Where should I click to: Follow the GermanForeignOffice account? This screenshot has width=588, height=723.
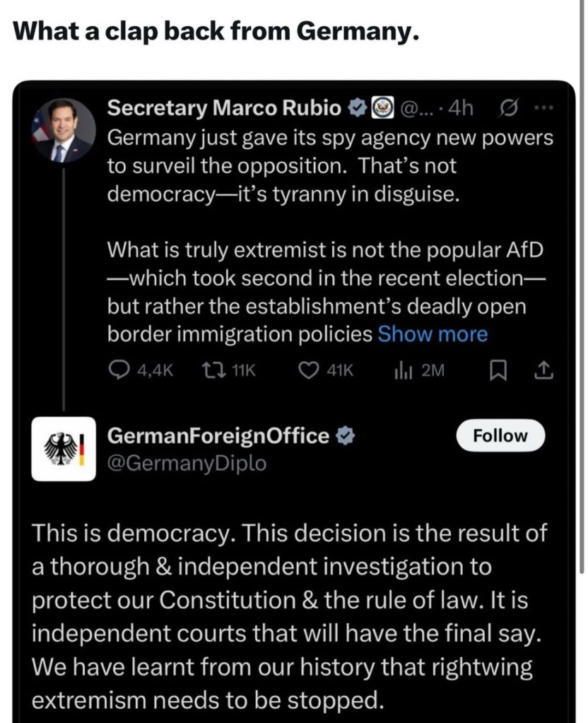point(500,435)
